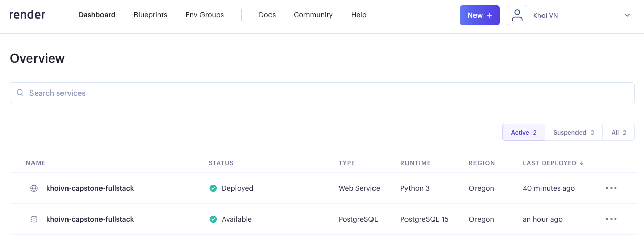Image resolution: width=644 pixels, height=242 pixels.
Task: Go to the Dashboard tab
Action: click(97, 15)
